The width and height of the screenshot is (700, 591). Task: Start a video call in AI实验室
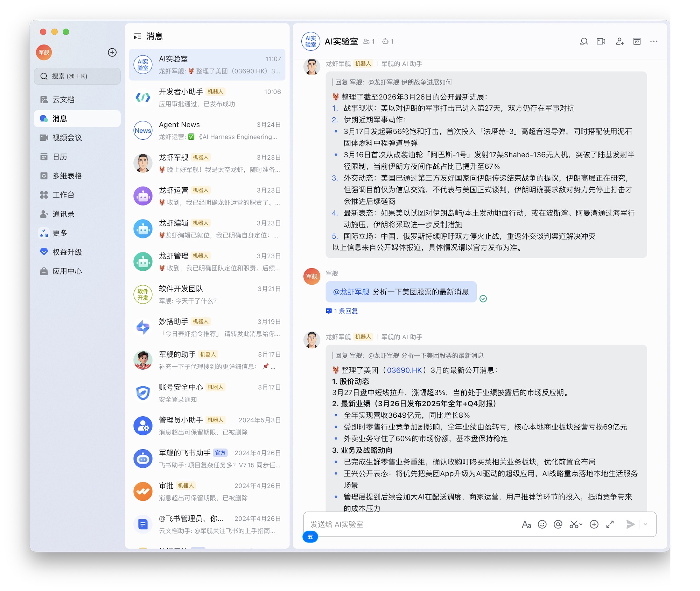point(601,41)
